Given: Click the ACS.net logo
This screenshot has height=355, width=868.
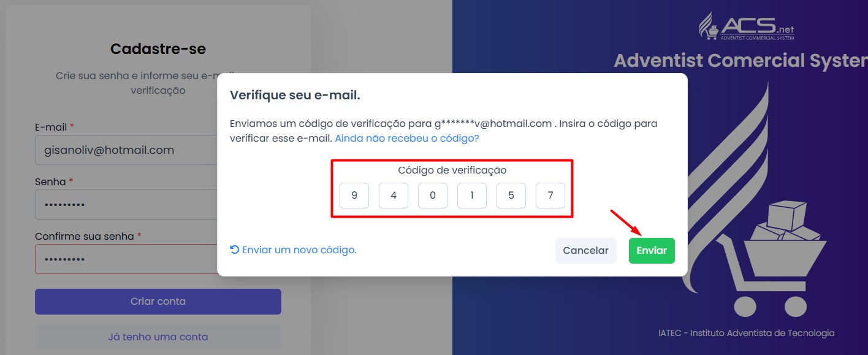Looking at the screenshot, I should 746,27.
